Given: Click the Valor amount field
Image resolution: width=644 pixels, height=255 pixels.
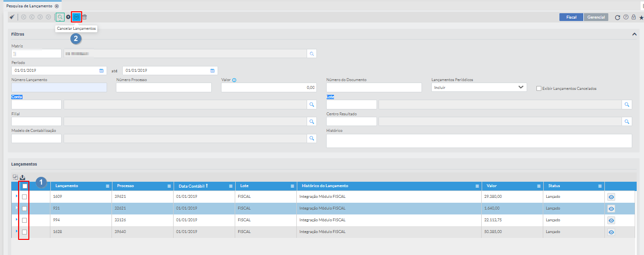Looking at the screenshot, I should [x=269, y=87].
